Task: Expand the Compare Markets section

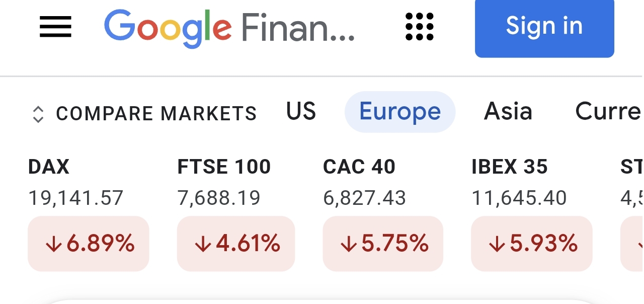Action: point(144,114)
